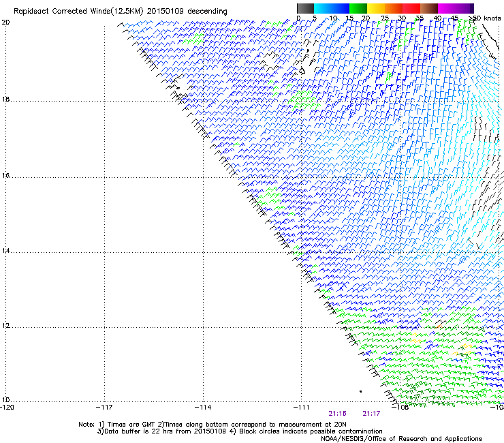
Task: Click the '18' latitude axis label
Action: 5,100
